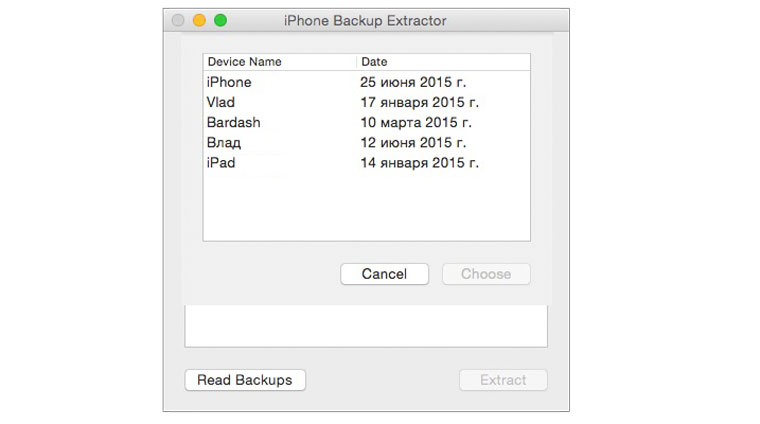Maximize window with green button
760x424 pixels.
tap(220, 20)
